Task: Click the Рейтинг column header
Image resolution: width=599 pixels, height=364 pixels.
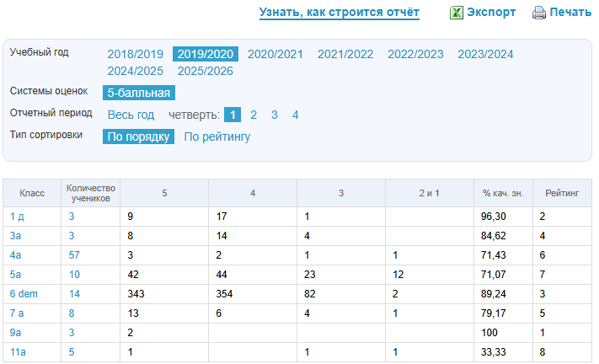Action: pyautogui.click(x=562, y=193)
